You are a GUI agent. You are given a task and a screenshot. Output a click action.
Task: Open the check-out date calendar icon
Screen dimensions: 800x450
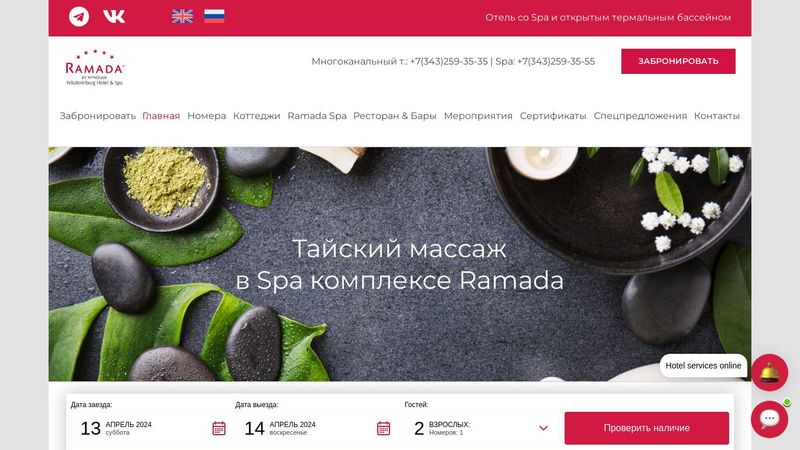(x=384, y=428)
